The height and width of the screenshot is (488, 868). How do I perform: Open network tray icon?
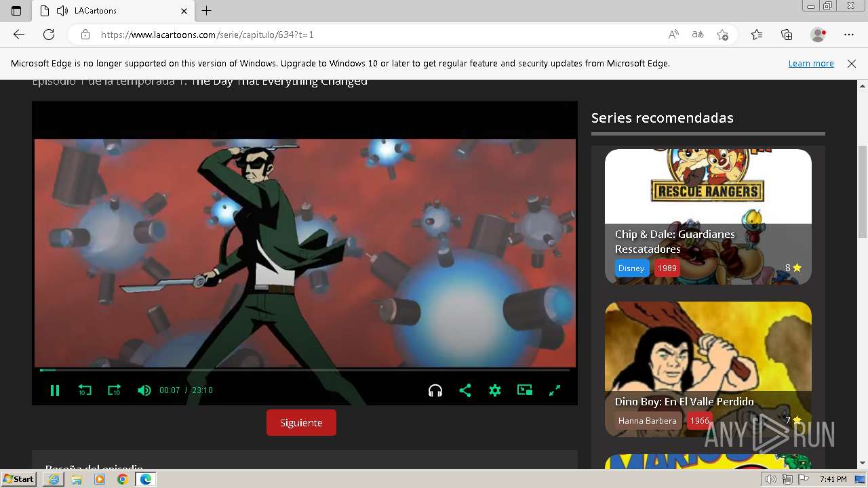pos(787,479)
